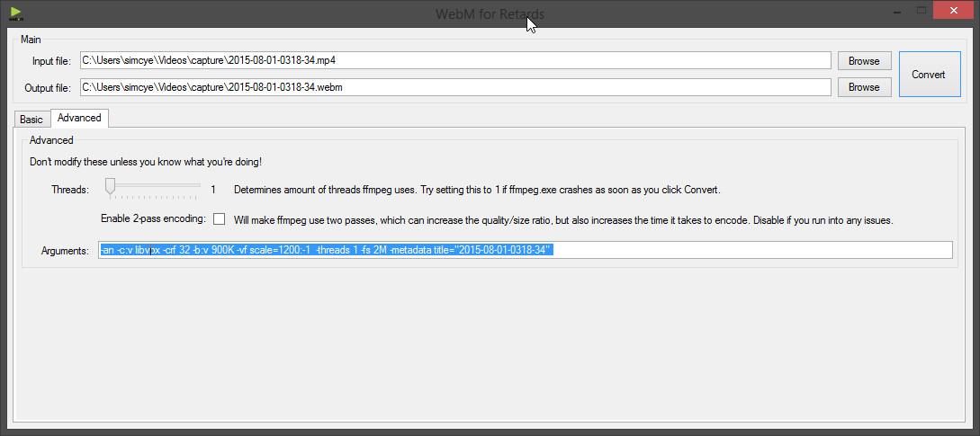Click the "Output file:" label
Image resolution: width=980 pixels, height=436 pixels.
[x=49, y=88]
